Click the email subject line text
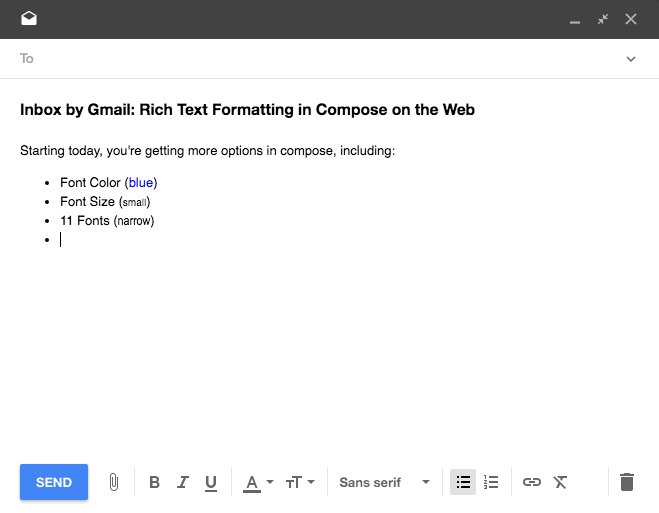This screenshot has height=513, width=659. 247,110
